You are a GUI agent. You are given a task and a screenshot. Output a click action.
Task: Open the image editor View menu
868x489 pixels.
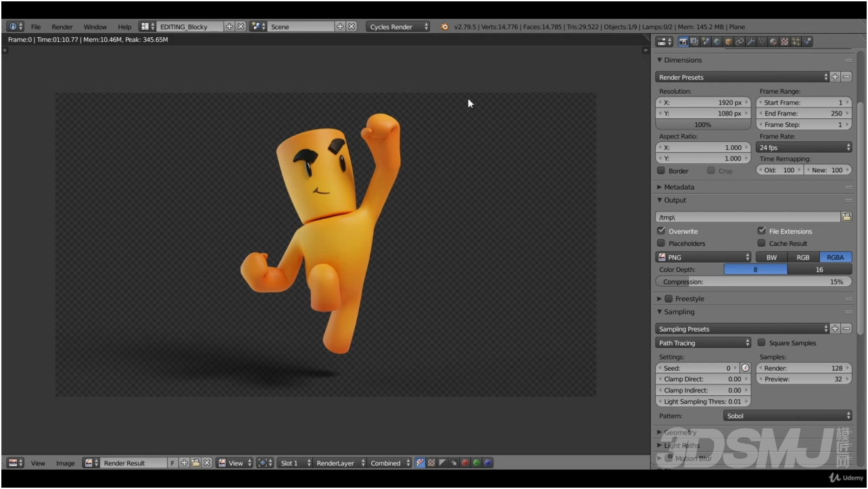[x=38, y=463]
